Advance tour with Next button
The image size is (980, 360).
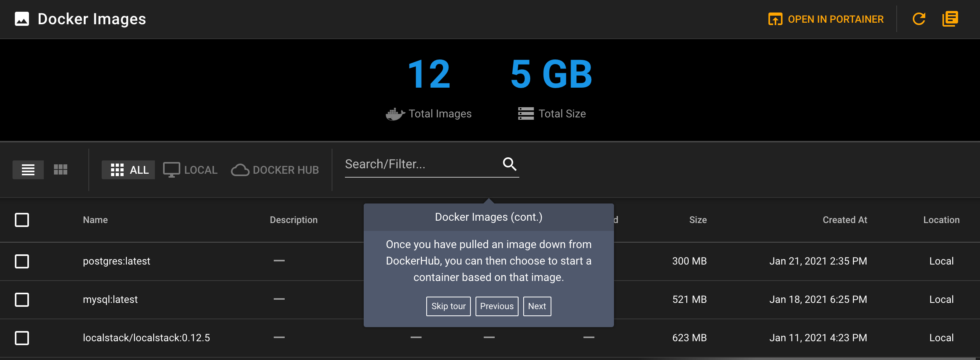tap(537, 306)
